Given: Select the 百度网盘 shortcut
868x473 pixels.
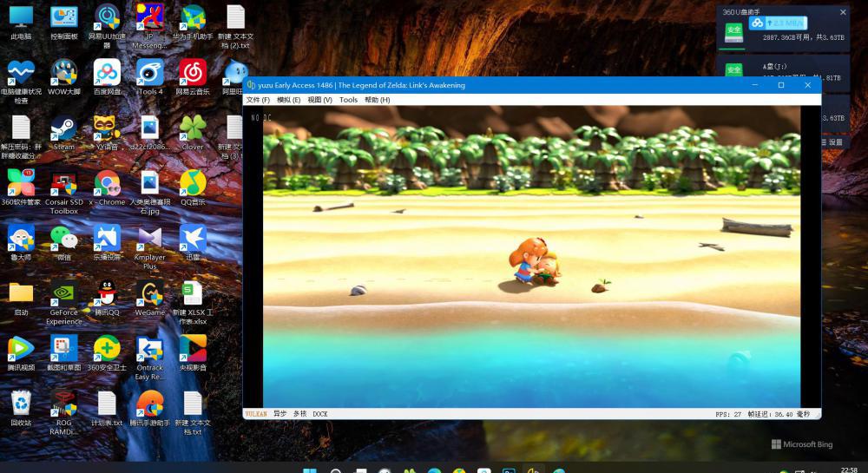Looking at the screenshot, I should point(107,77).
